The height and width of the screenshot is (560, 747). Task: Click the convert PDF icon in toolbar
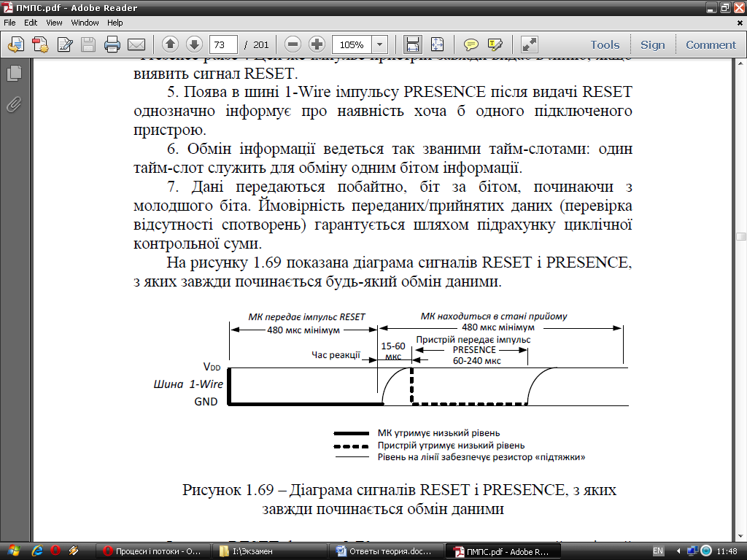40,44
